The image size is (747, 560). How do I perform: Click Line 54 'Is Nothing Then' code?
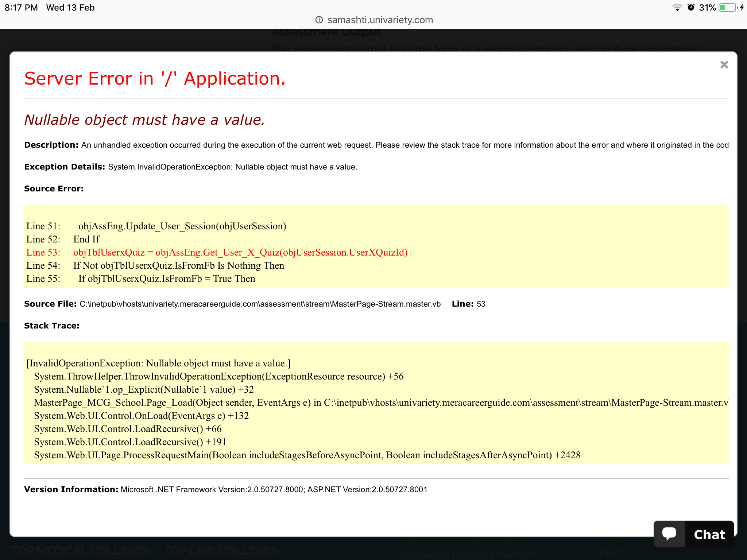point(155,265)
